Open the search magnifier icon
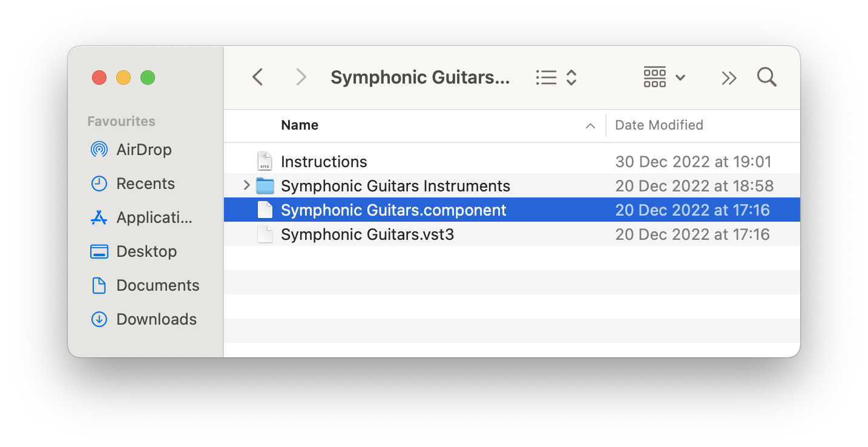The height and width of the screenshot is (447, 868). [x=766, y=78]
